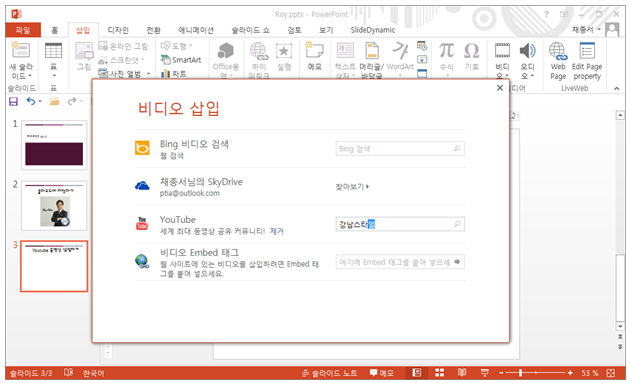Screen dimensions: 630x383
Task: Zoom in with plus button
Action: point(570,373)
